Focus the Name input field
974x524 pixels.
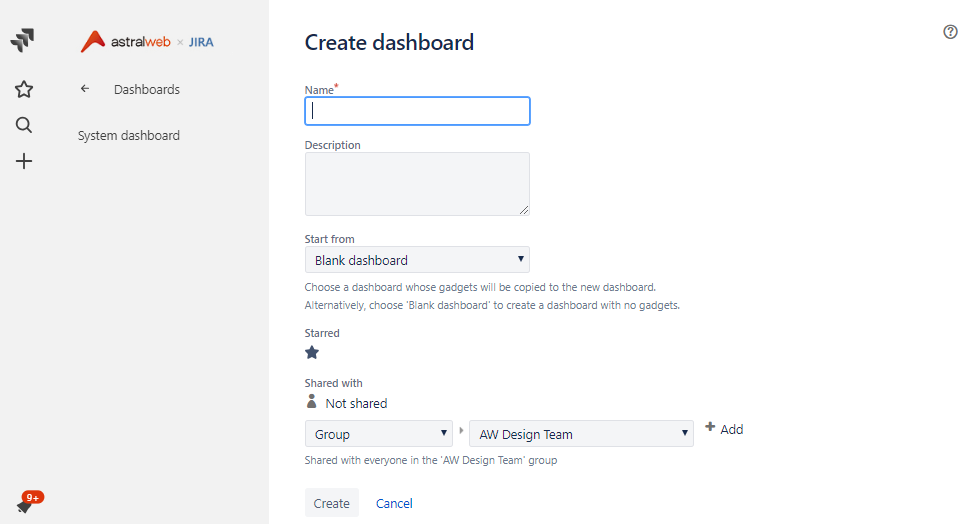click(417, 111)
